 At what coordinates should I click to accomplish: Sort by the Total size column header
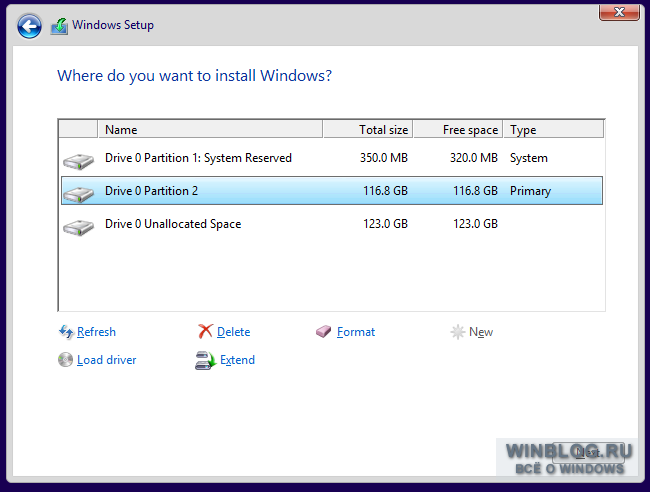[368, 129]
